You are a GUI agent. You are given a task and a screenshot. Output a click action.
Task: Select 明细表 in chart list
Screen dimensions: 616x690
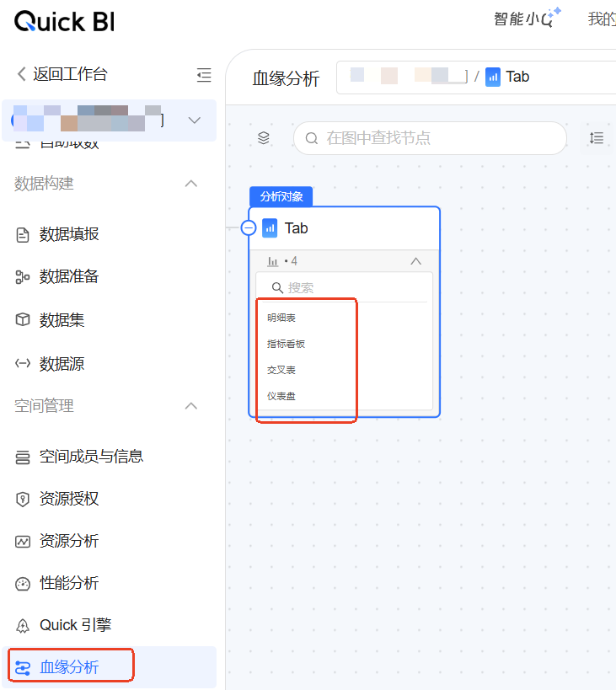[x=281, y=318]
